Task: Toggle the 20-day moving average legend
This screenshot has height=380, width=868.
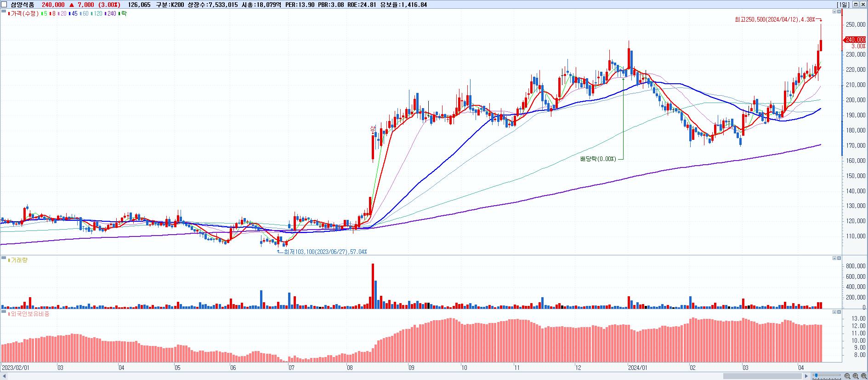Action: click(x=62, y=14)
